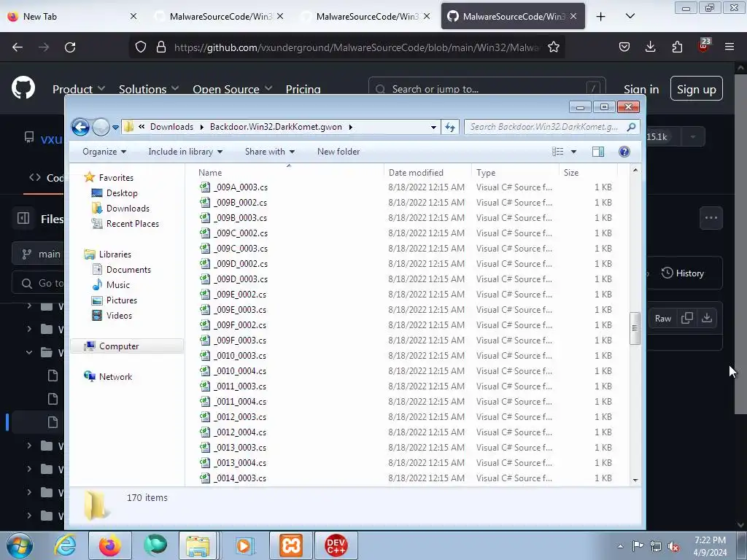Click the GitHub History link
The image size is (747, 560).
click(x=683, y=273)
